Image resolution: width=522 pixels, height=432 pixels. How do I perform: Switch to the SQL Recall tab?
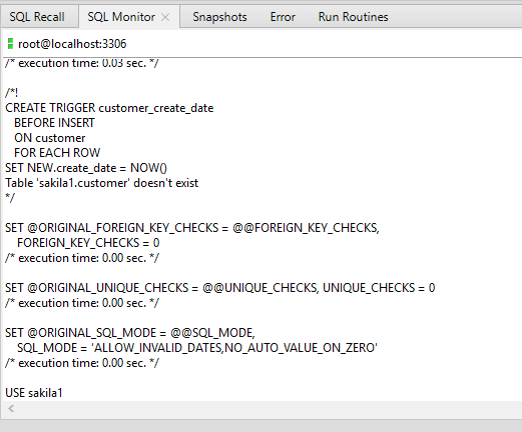[37, 17]
